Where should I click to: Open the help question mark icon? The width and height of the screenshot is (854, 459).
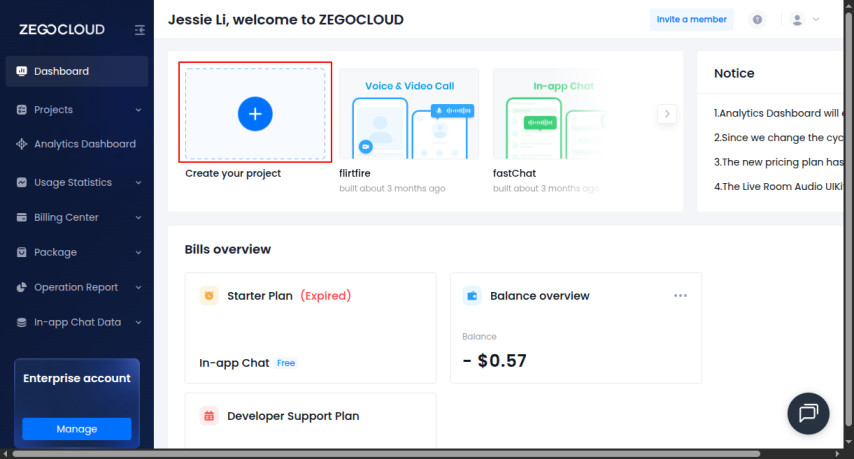pyautogui.click(x=757, y=20)
